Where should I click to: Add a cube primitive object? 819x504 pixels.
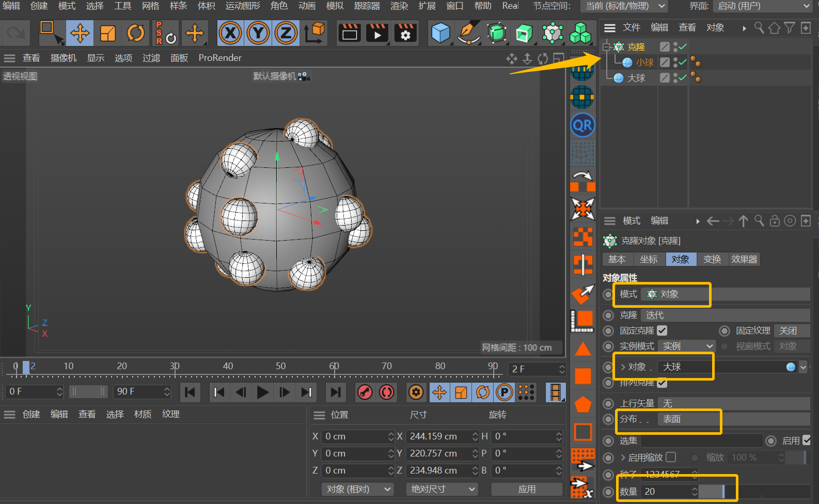(440, 34)
